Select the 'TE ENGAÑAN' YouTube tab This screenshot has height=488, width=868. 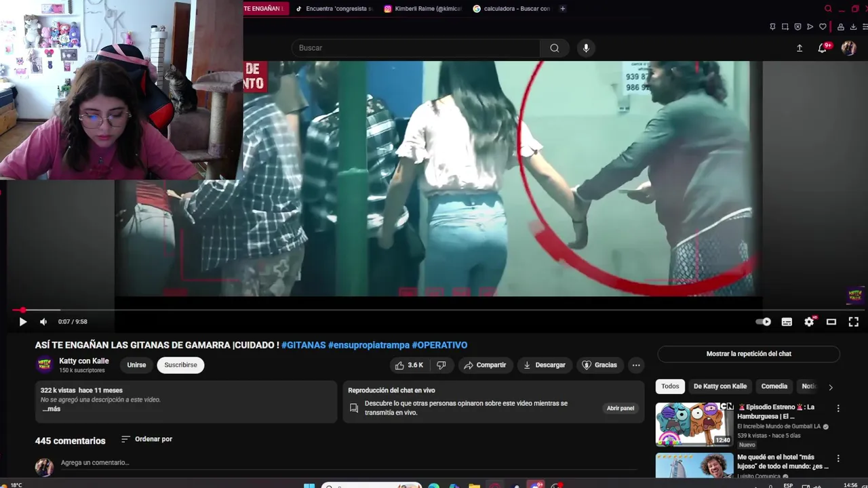(265, 9)
